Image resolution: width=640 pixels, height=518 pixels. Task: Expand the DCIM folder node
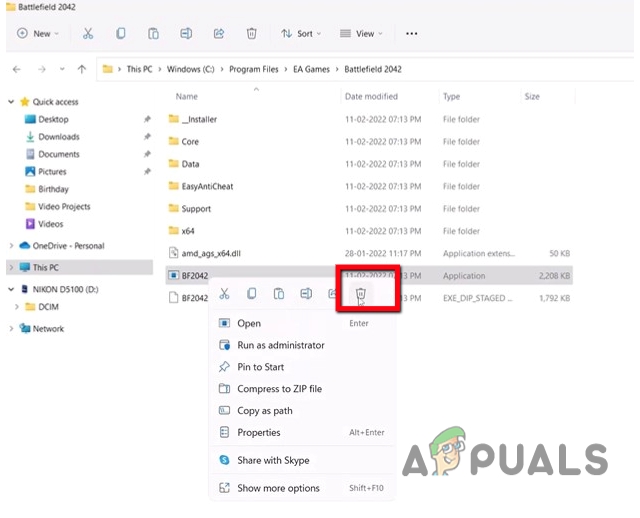pyautogui.click(x=17, y=307)
